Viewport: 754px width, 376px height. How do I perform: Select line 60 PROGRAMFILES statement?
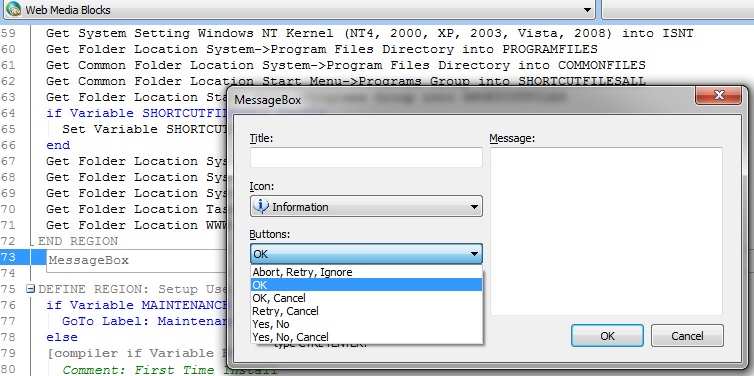pos(322,49)
